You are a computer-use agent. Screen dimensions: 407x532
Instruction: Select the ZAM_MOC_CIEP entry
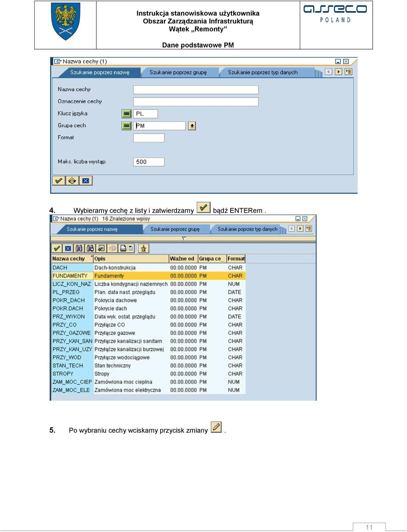click(x=72, y=382)
